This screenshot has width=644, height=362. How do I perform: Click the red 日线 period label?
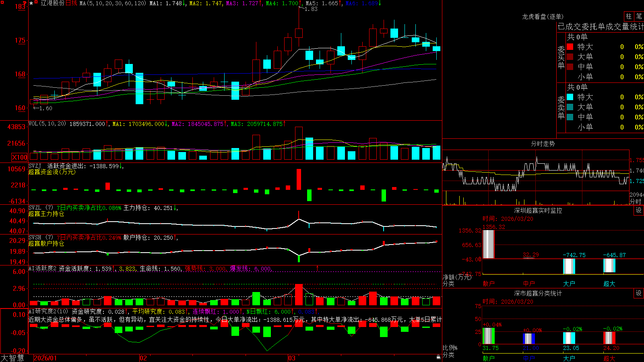[71, 3]
